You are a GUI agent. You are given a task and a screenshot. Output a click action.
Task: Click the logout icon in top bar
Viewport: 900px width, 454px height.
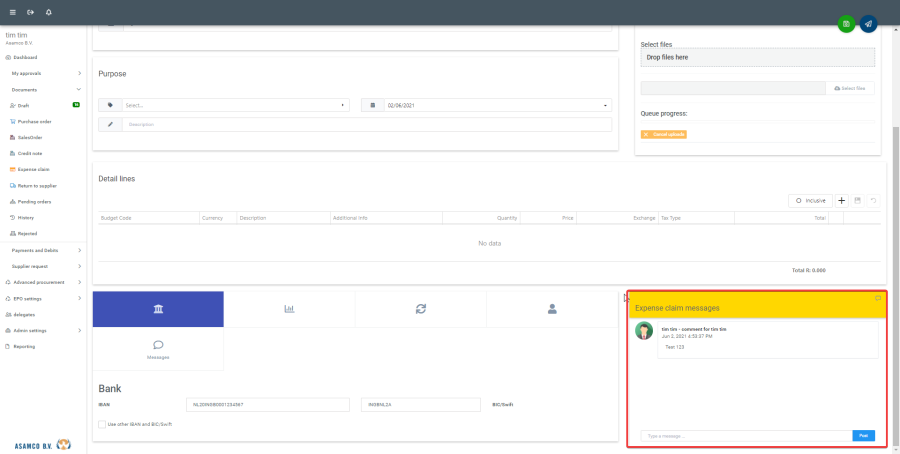[30, 12]
